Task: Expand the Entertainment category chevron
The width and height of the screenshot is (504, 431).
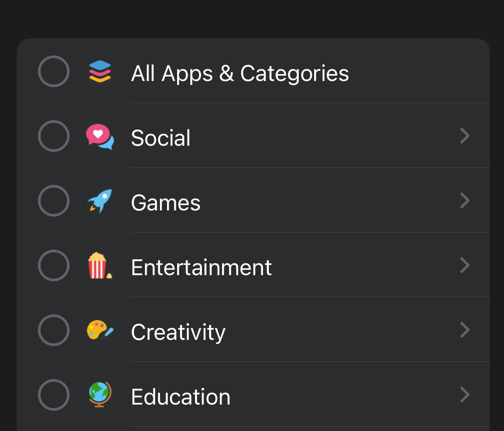Action: tap(464, 265)
